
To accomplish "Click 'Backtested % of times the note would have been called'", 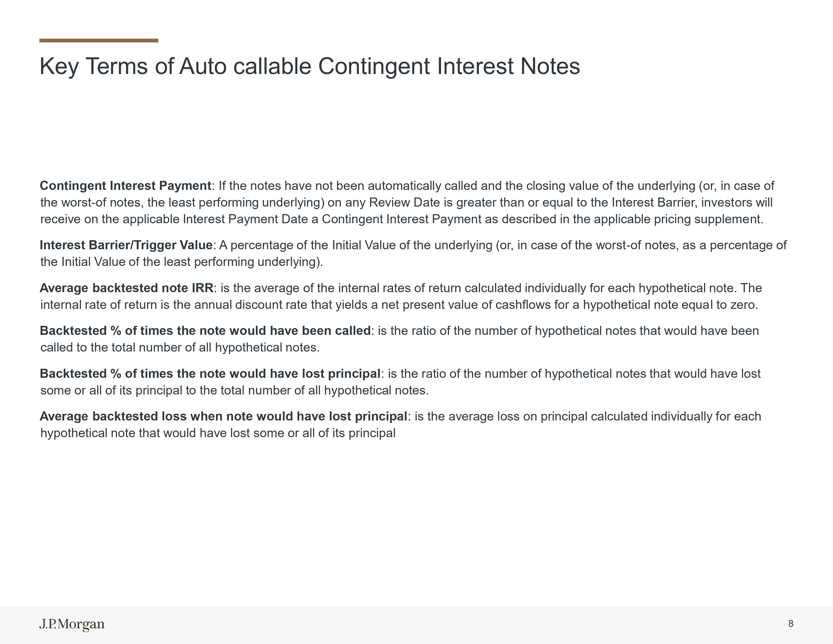I will (x=205, y=331).
